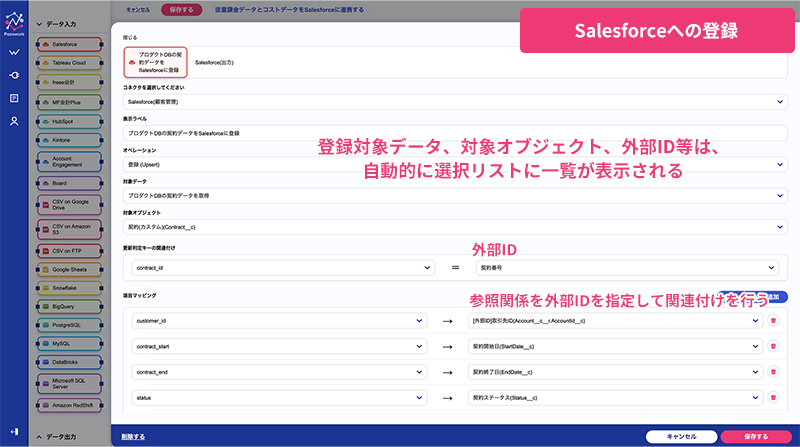Viewport: 800px width, 447px height.
Task: Delete the contract_end mapping row
Action: pyautogui.click(x=773, y=371)
